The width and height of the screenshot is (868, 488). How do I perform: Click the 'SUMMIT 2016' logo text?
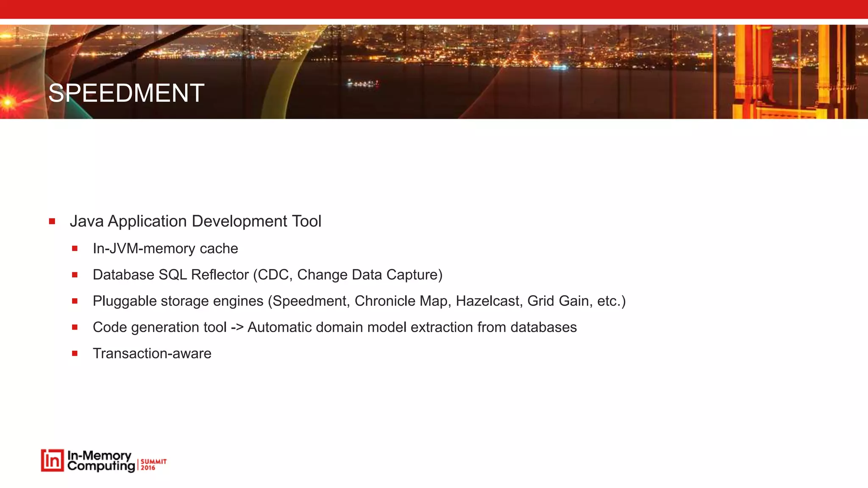coord(153,464)
